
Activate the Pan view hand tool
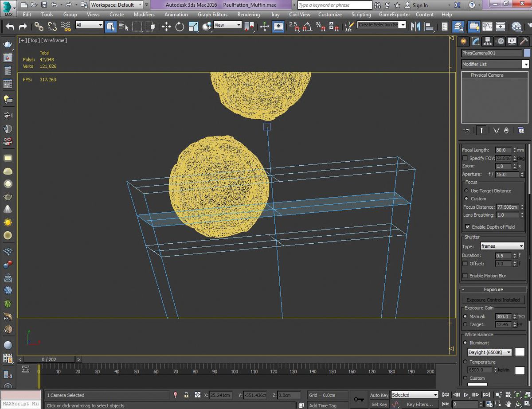[508, 404]
